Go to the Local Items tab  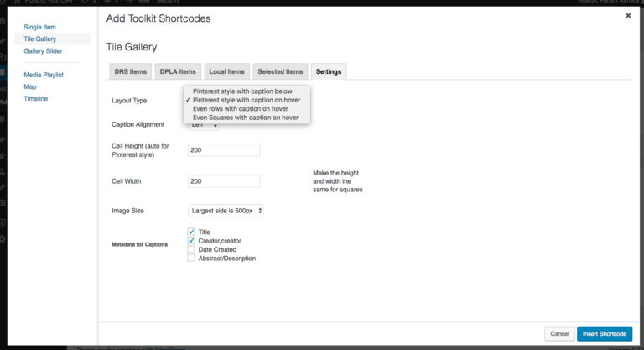[x=226, y=72]
